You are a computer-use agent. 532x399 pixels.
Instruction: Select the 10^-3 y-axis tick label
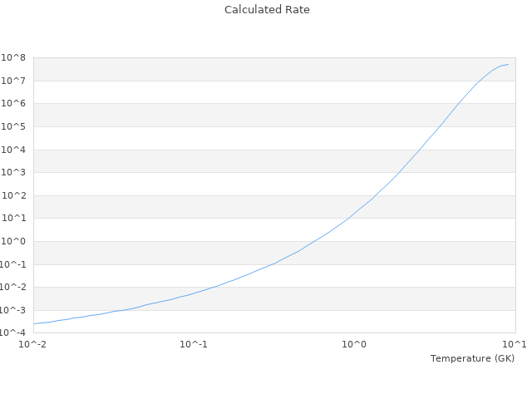coord(15,311)
